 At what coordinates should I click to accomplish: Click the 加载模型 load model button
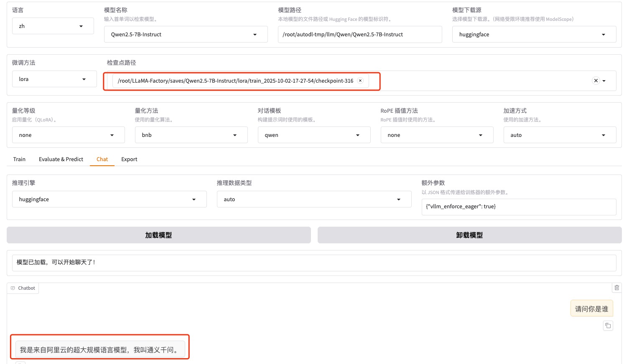(x=158, y=235)
